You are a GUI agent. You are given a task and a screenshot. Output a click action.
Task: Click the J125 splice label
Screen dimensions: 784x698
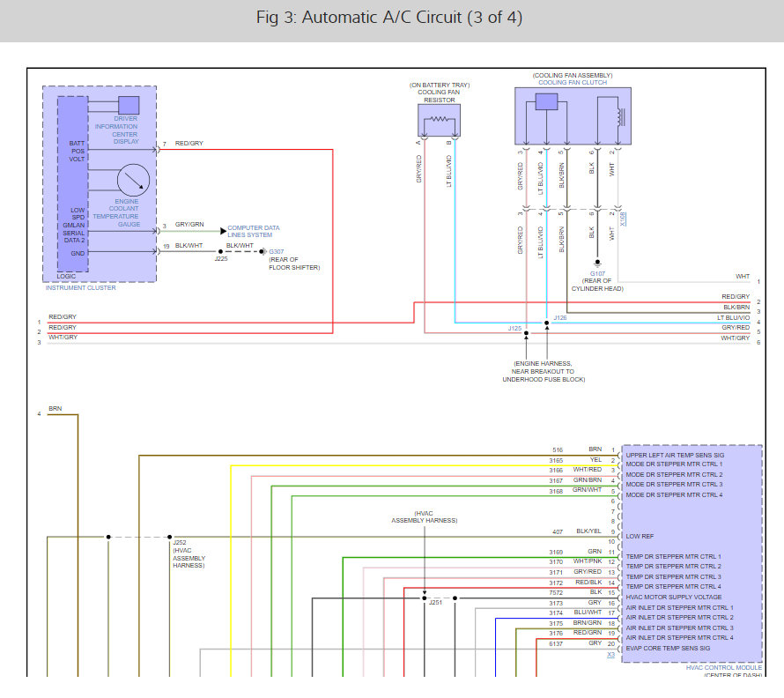pos(514,329)
